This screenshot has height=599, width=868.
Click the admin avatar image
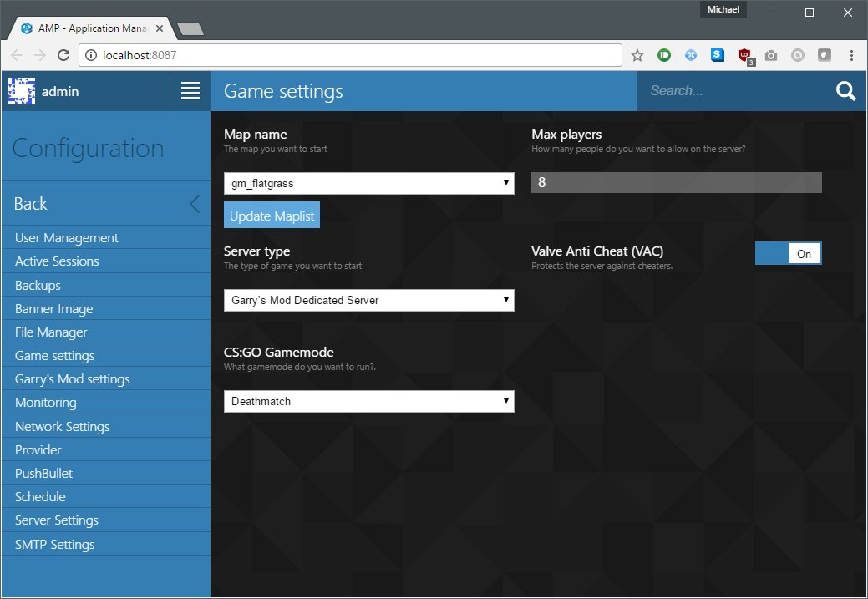(x=22, y=91)
